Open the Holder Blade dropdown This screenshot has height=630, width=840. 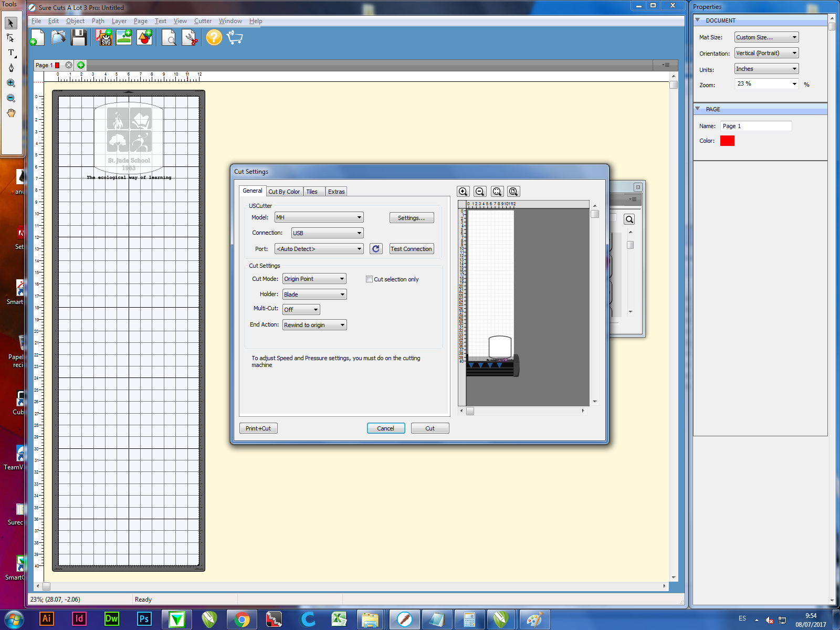pos(314,295)
